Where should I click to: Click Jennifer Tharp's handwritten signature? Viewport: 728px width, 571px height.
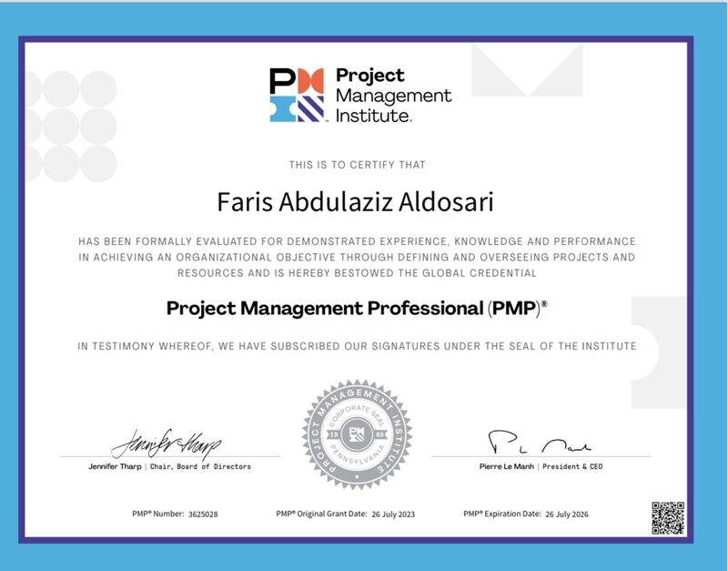tap(167, 444)
